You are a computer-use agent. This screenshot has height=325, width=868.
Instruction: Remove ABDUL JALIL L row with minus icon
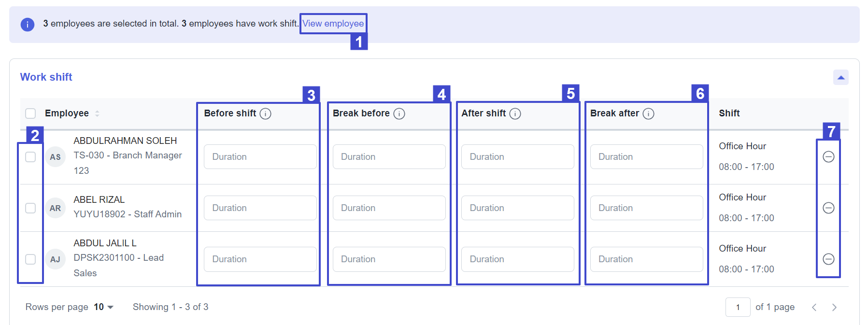pyautogui.click(x=828, y=259)
